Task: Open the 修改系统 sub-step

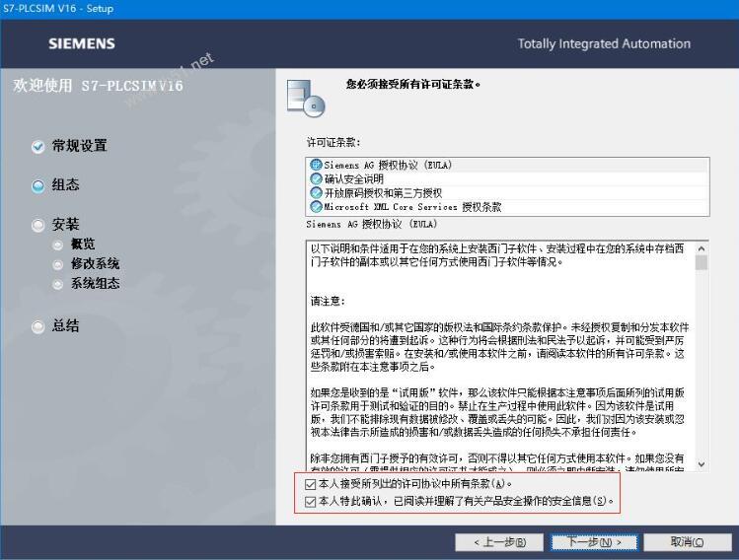Action: tap(95, 264)
